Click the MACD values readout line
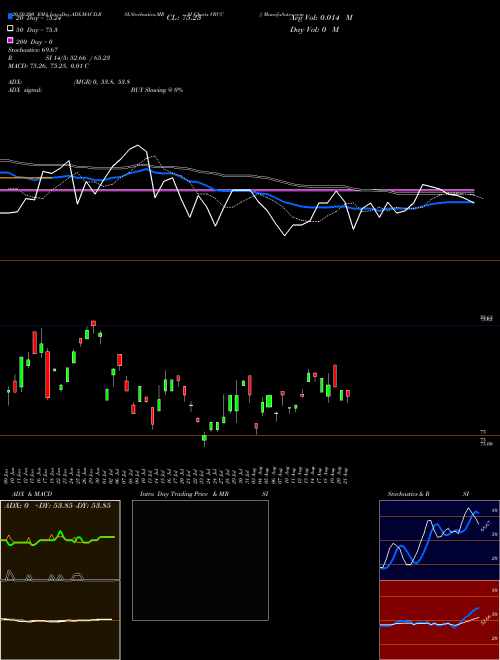Image resolution: width=500 pixels, height=660 pixels. coord(48,66)
